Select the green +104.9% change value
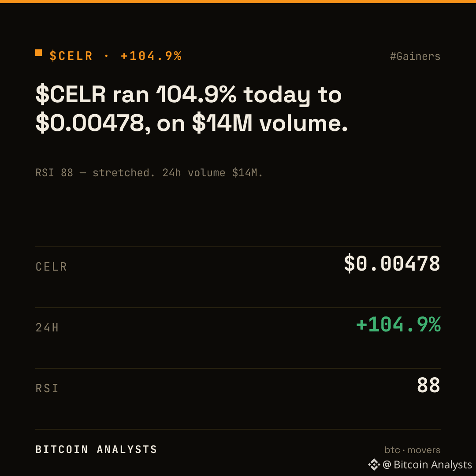The image size is (476, 476). coord(398,324)
